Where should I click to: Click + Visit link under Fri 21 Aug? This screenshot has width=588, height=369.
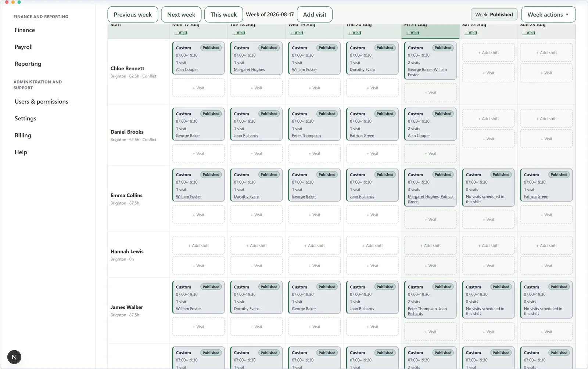coord(413,33)
